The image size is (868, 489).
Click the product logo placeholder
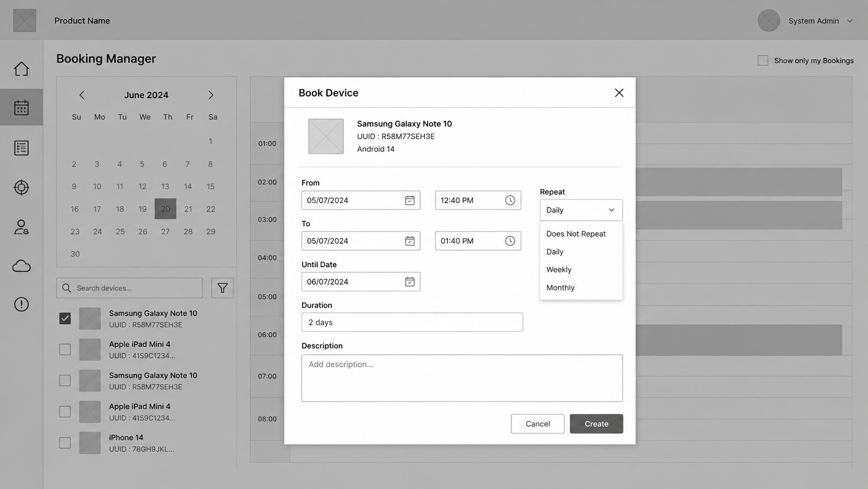coord(24,20)
